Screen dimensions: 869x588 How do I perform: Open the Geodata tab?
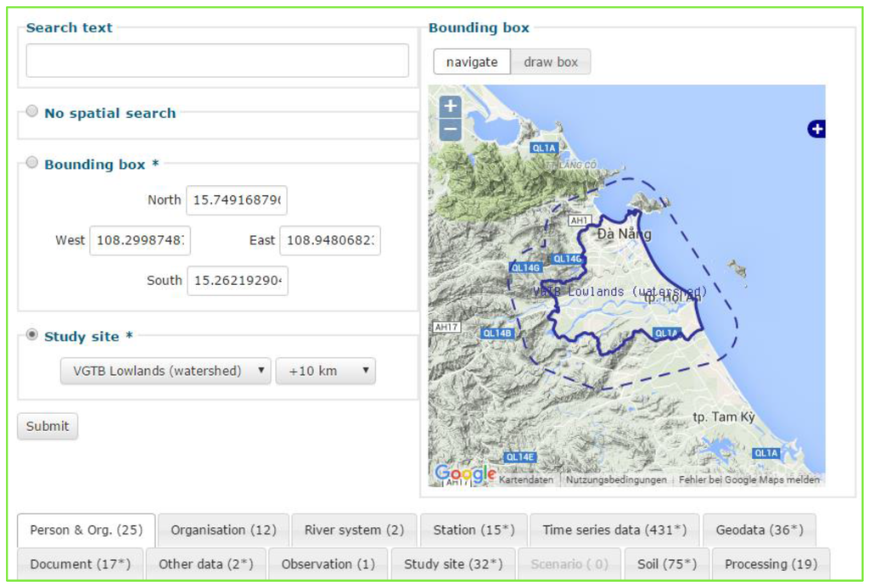pos(759,530)
